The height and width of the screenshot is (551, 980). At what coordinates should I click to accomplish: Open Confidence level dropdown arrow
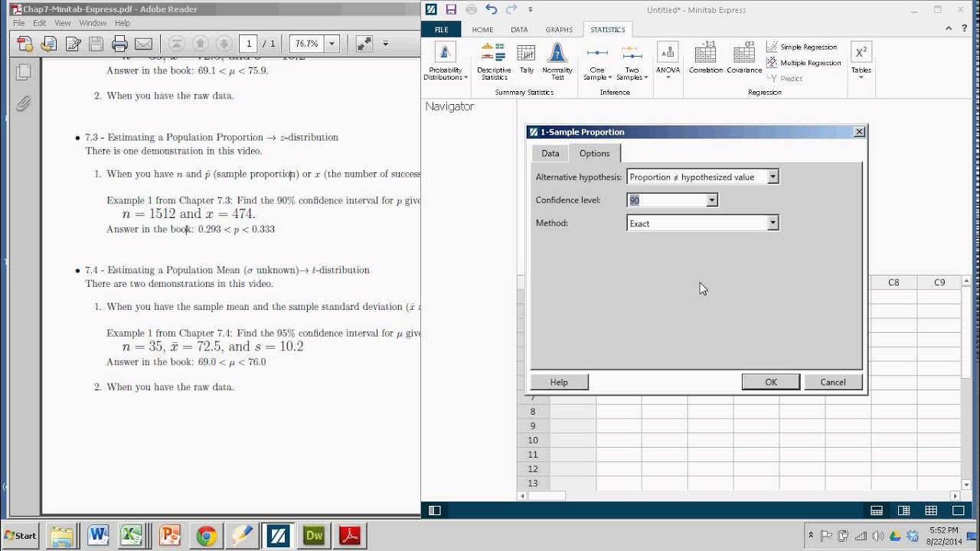point(712,200)
